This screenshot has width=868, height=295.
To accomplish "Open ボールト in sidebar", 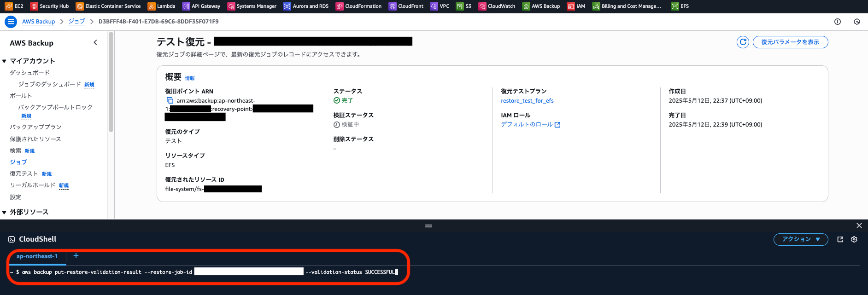I will tap(21, 96).
